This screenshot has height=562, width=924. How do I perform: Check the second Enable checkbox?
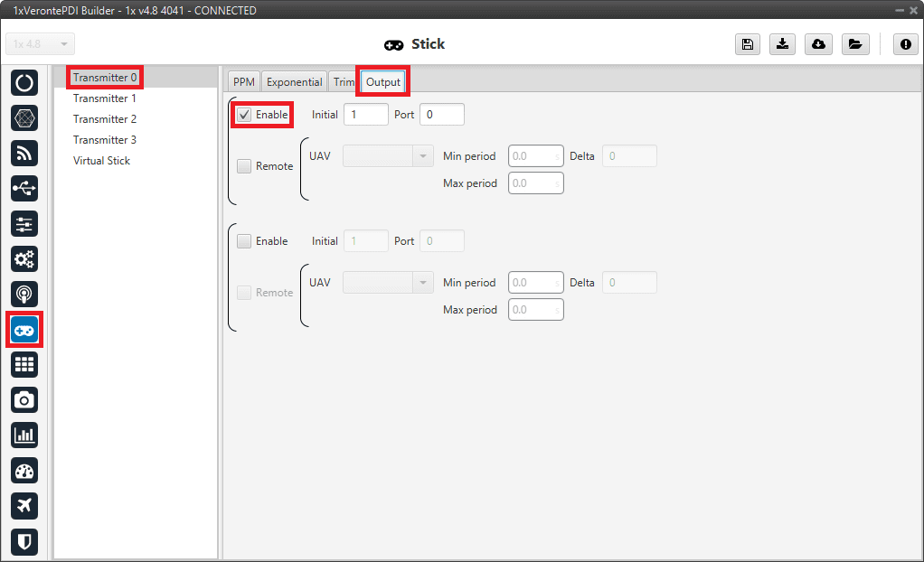(244, 241)
